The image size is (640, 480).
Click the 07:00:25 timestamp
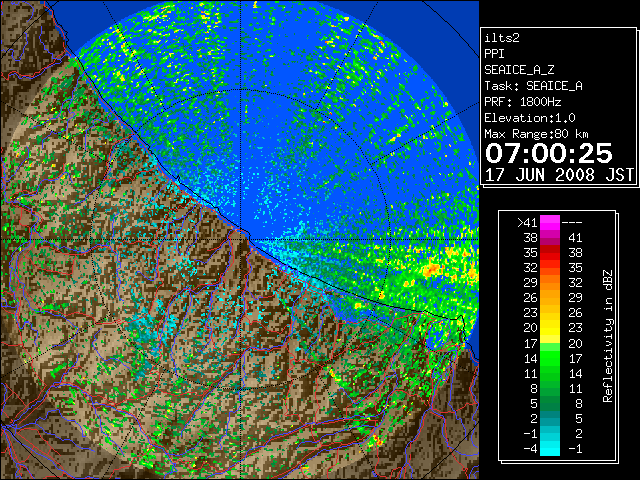tap(549, 153)
